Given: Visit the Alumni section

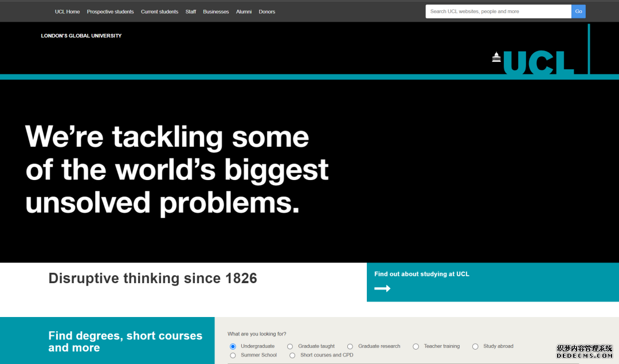Looking at the screenshot, I should pyautogui.click(x=244, y=11).
